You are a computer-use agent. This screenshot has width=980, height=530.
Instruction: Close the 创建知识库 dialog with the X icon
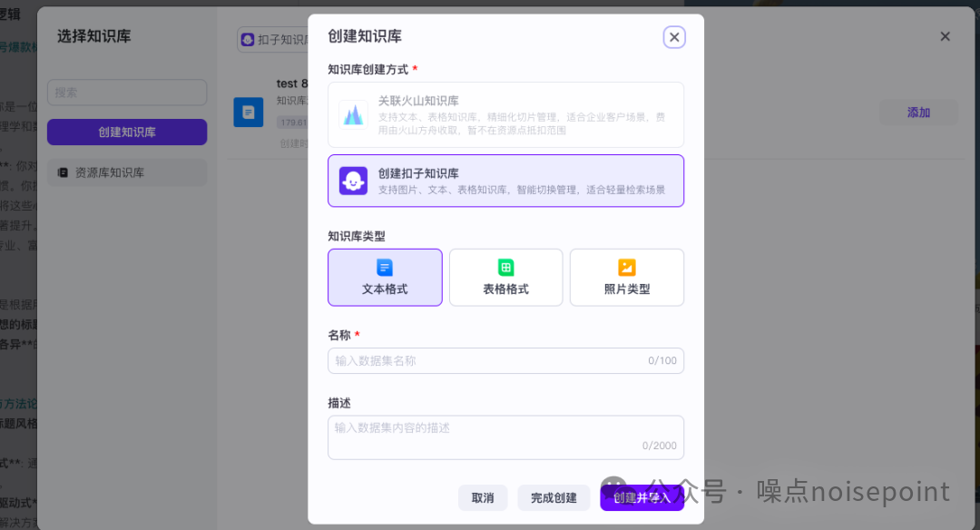point(673,37)
